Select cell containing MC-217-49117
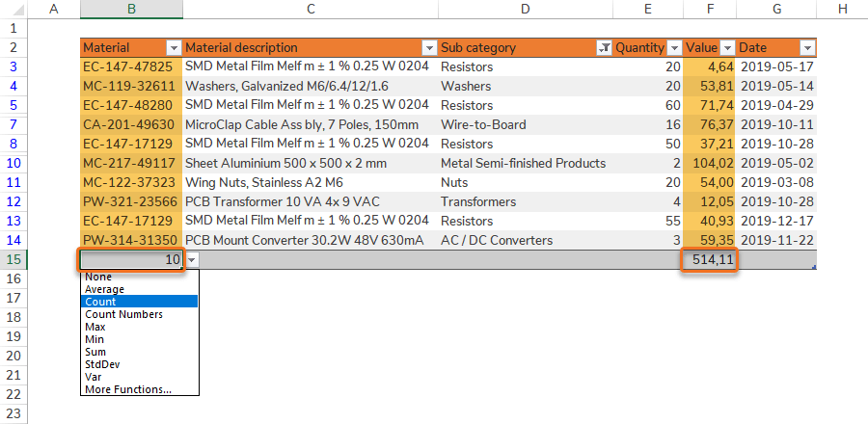The height and width of the screenshot is (424, 868). coord(130,163)
